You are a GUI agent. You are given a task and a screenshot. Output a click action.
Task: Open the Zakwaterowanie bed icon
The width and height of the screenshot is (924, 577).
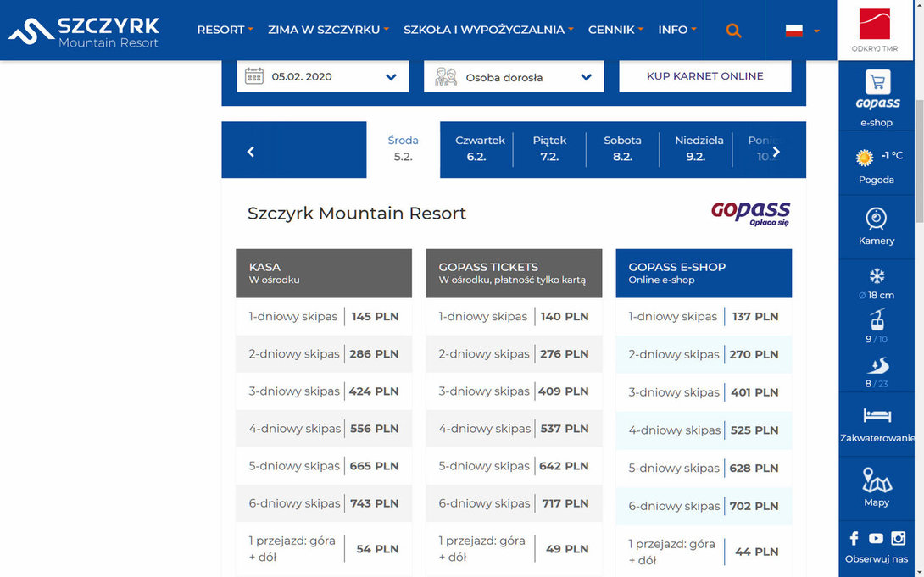pos(877,415)
